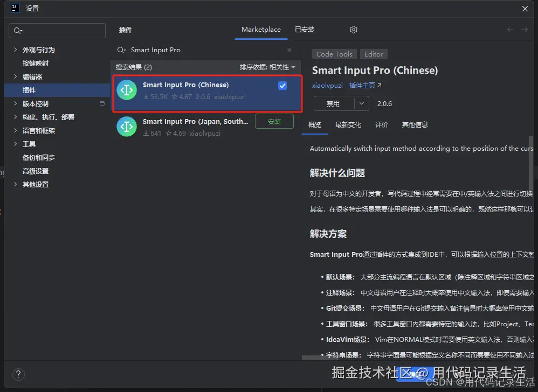This screenshot has width=538, height=392.
Task: Select 高级设置 in settings tree
Action: point(36,171)
